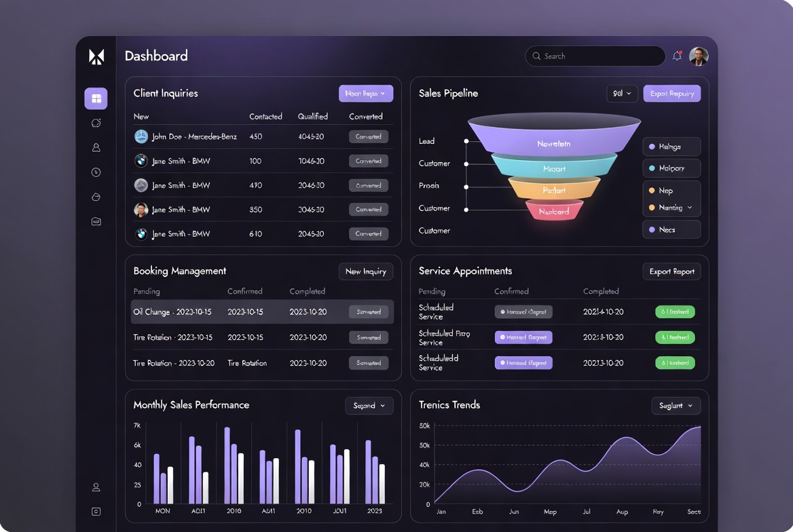
Task: Toggle the Halmgs legend item
Action: coord(671,147)
